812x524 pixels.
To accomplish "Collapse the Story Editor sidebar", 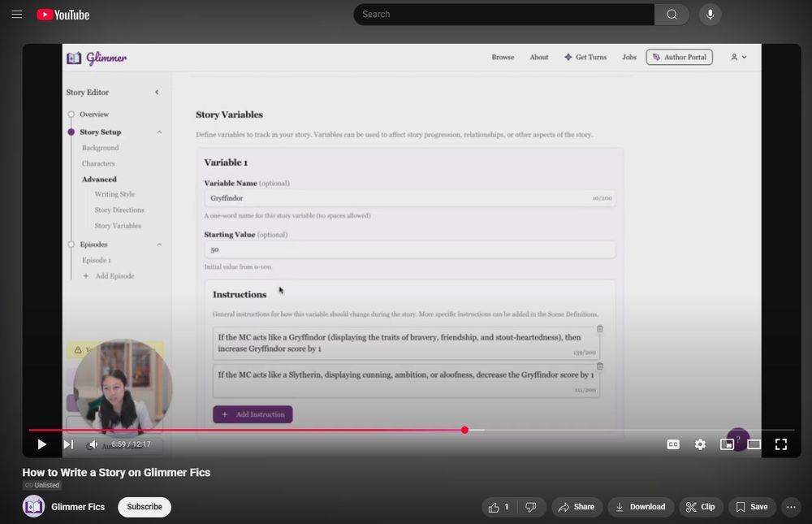I will [x=157, y=93].
